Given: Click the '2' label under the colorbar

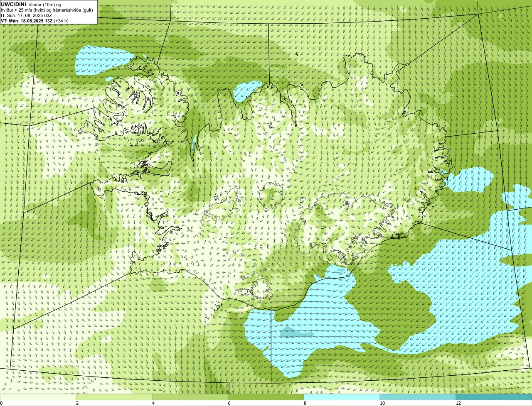Looking at the screenshot, I should coord(77,403).
